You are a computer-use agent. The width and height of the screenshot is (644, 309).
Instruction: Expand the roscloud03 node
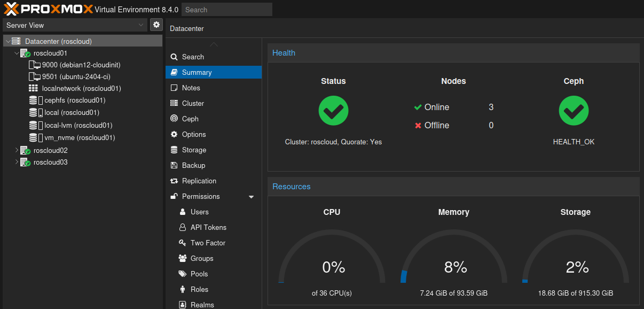(x=17, y=162)
